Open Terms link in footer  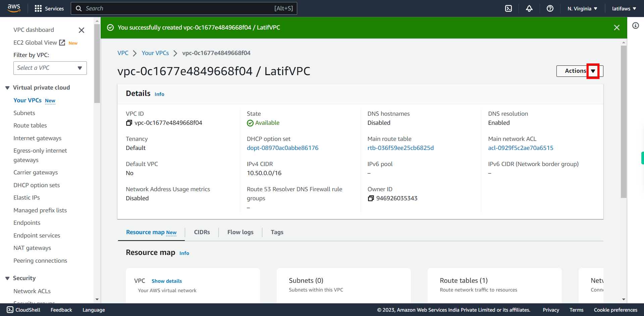click(x=576, y=310)
